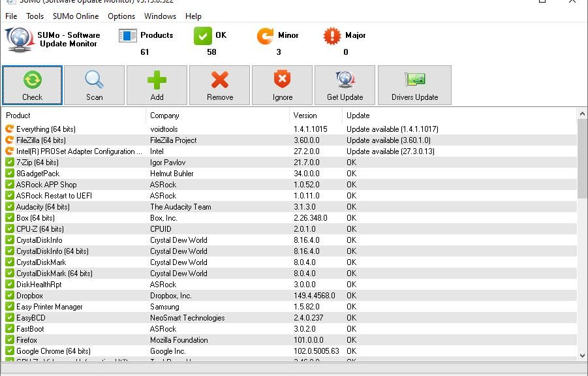Viewport: 588px width, 376px height.
Task: Click green check icon beside 7-Zip
Action: click(x=9, y=162)
